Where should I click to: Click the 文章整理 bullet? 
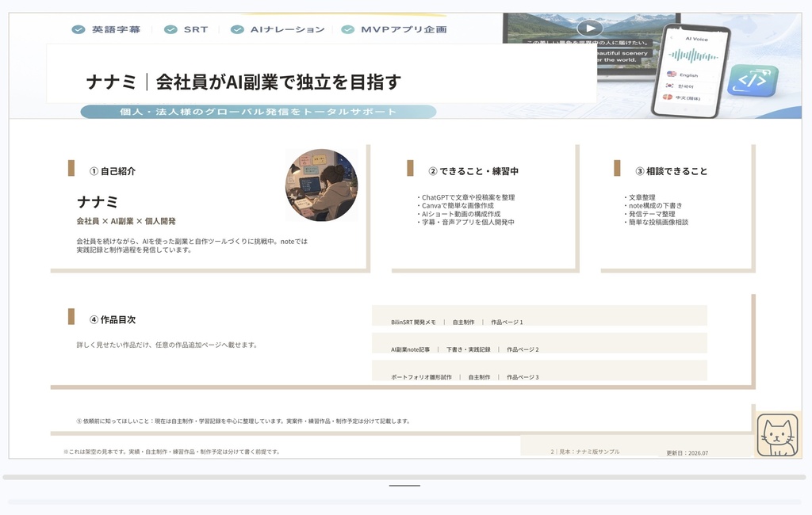pyautogui.click(x=640, y=197)
